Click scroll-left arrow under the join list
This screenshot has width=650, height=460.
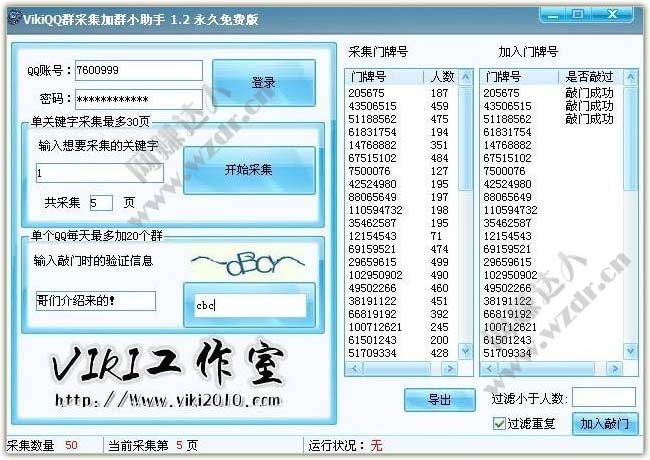489,368
